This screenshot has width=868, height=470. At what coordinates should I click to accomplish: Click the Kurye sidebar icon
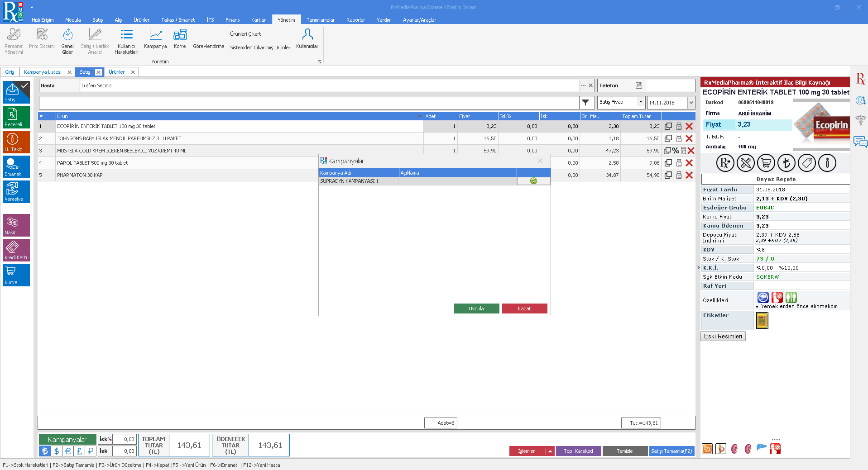coord(16,275)
